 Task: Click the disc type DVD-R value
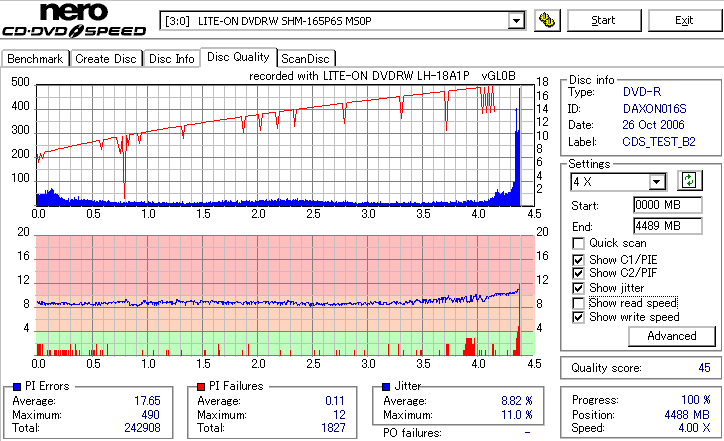pos(642,92)
